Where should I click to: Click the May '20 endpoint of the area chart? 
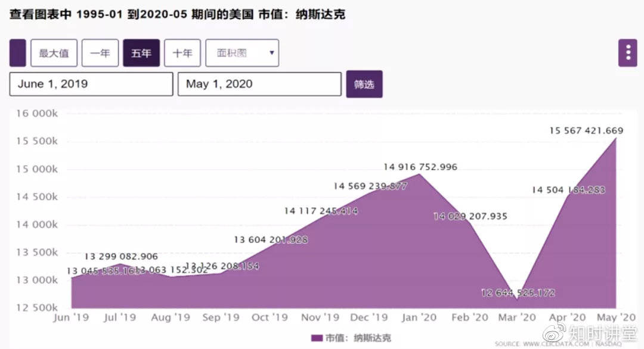[x=617, y=138]
